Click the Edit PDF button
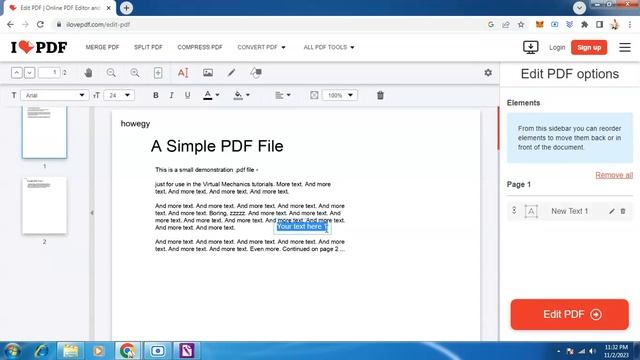 click(569, 314)
